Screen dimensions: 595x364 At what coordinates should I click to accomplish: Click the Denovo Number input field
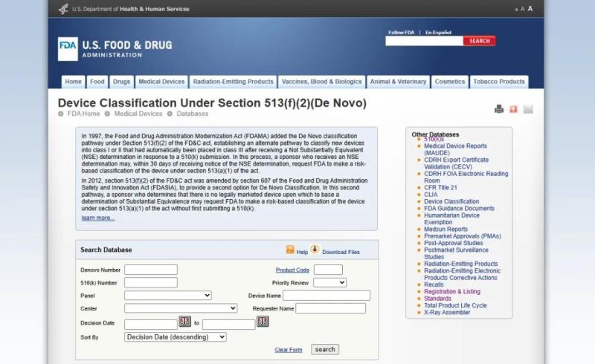click(x=150, y=270)
